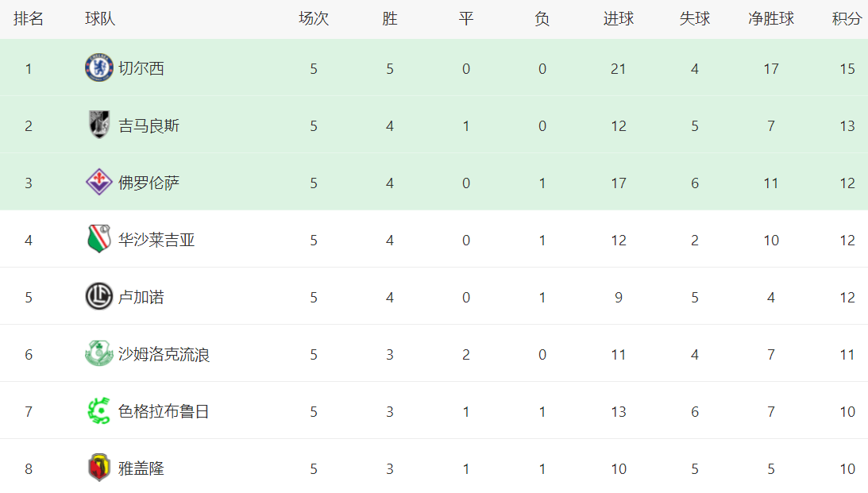868x493 pixels.
Task: Click the 积分 column header
Action: point(847,19)
